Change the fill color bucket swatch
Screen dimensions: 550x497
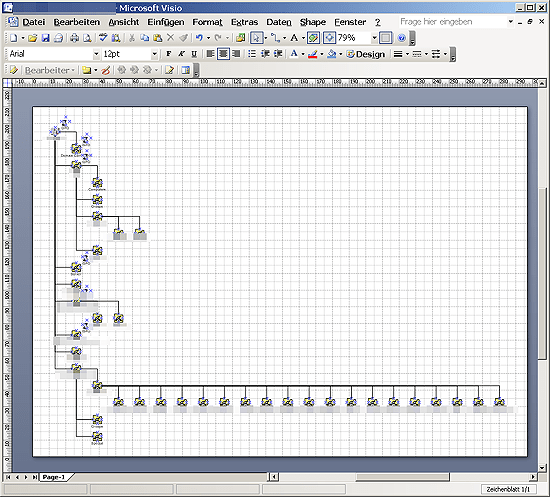(331, 54)
